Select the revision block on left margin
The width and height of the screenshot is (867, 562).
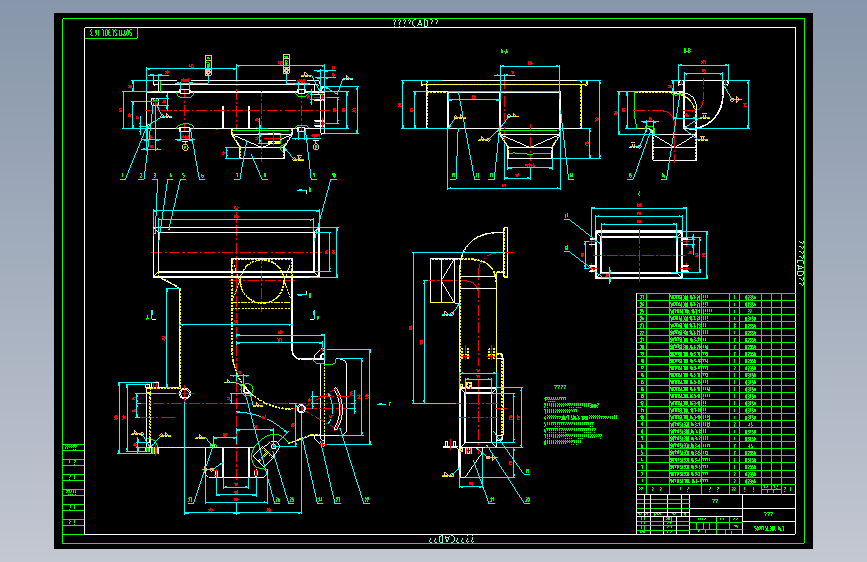(x=73, y=489)
